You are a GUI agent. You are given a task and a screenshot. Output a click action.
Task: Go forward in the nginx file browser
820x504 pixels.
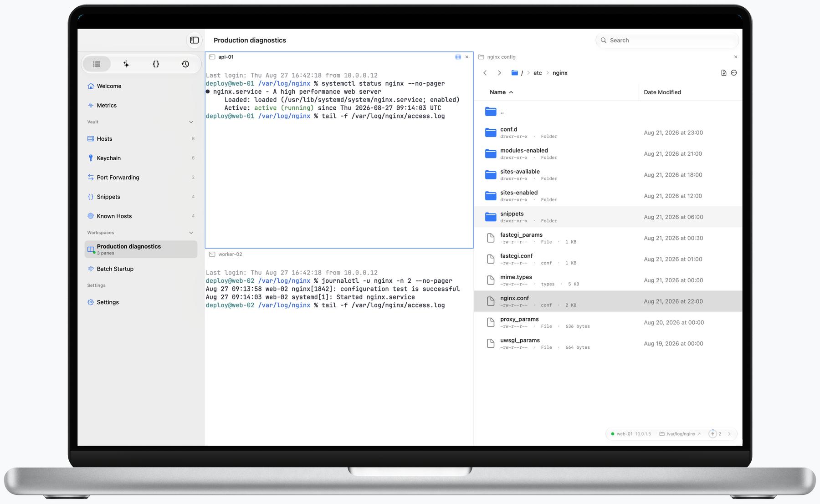click(x=499, y=73)
